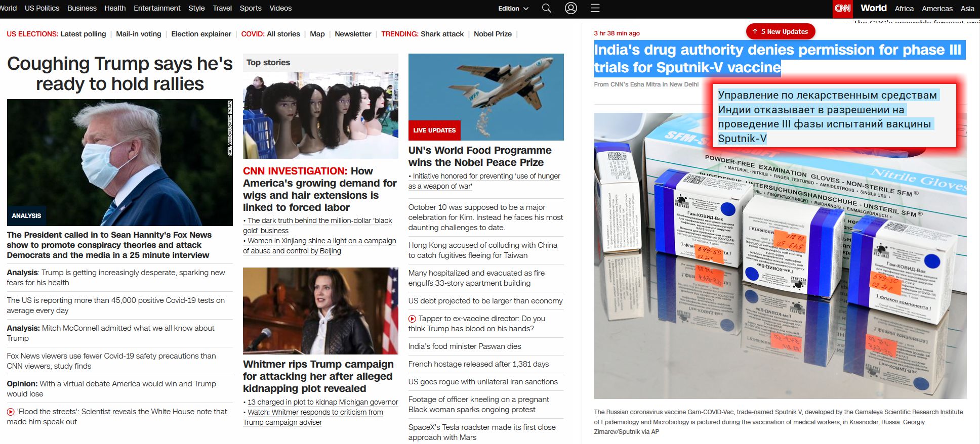This screenshot has height=444, width=980.
Task: Select Entertainment in the top navigation
Action: (157, 8)
